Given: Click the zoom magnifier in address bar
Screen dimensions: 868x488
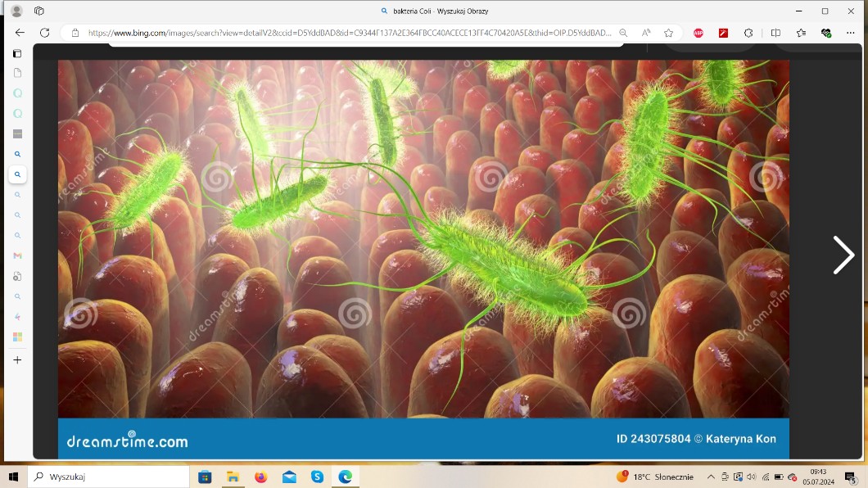Looking at the screenshot, I should click(623, 33).
